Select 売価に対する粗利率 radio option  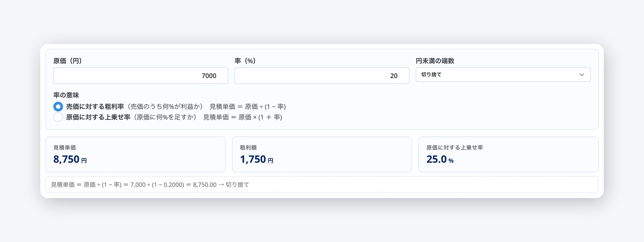pyautogui.click(x=58, y=106)
